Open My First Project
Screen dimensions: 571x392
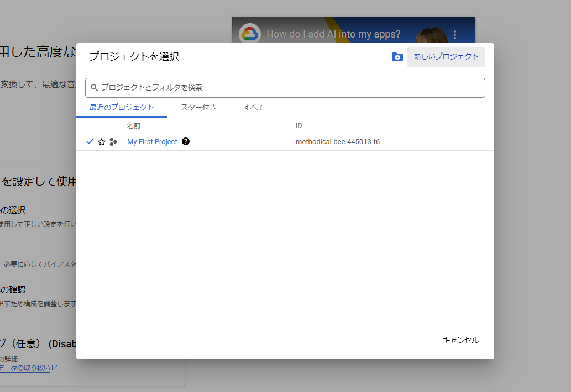pyautogui.click(x=152, y=141)
